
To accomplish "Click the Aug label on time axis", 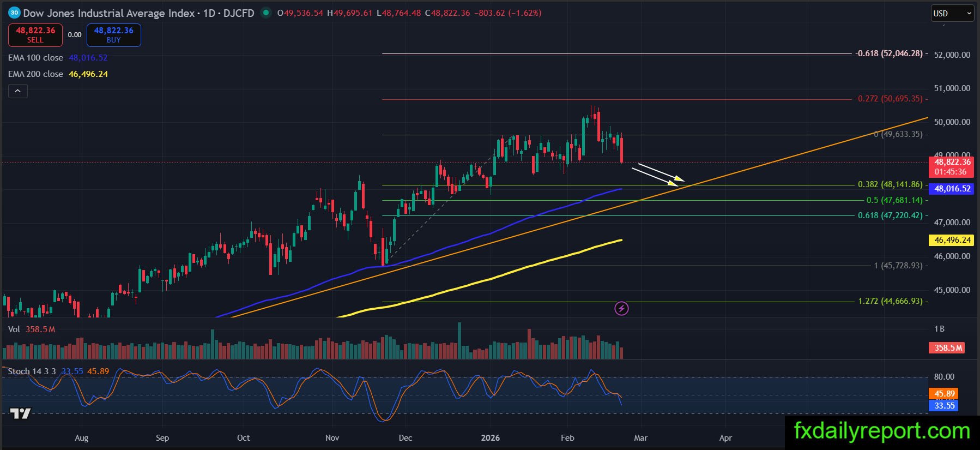I will 81,438.
